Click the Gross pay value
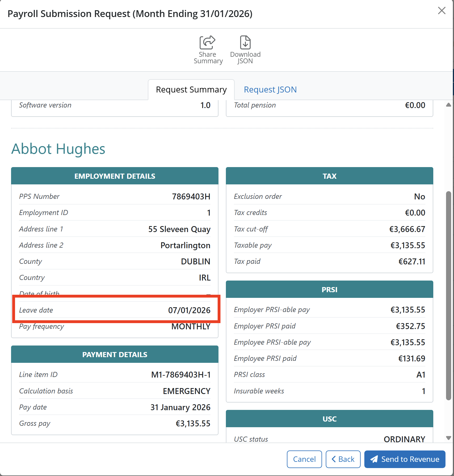The image size is (454, 476). 193,423
